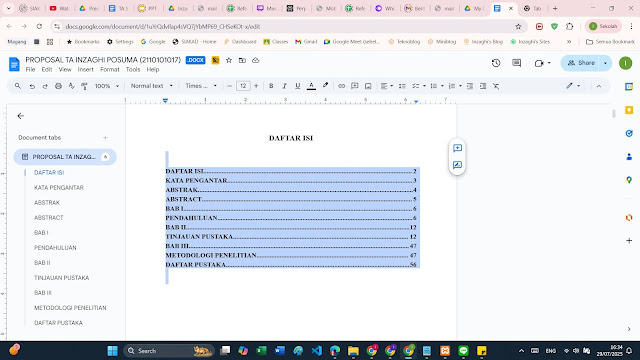640x360 pixels.
Task: Close the document tabs sidebar
Action: coord(21,116)
